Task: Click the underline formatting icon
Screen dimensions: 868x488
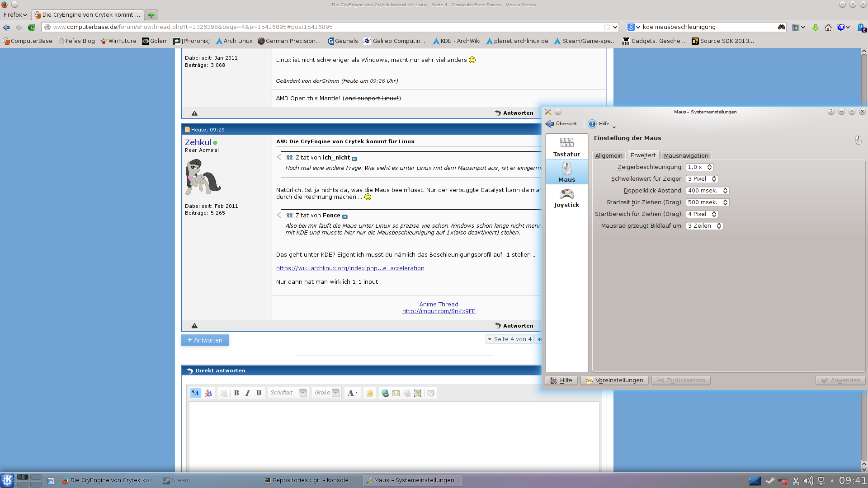Action: [259, 393]
